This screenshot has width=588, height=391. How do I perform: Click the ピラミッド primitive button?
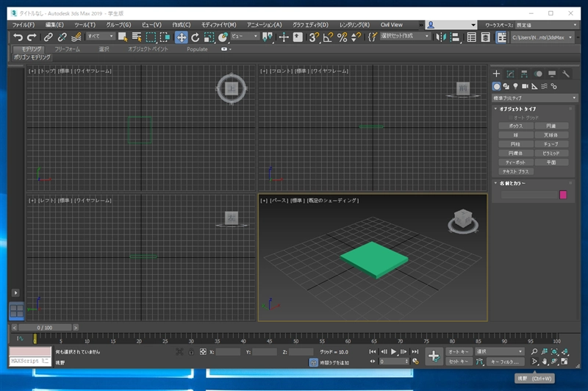[551, 154]
